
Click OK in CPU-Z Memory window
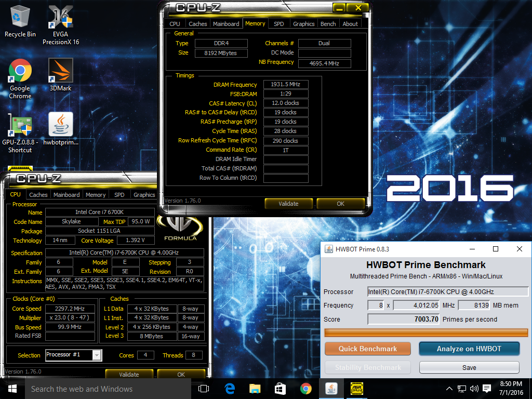[341, 204]
